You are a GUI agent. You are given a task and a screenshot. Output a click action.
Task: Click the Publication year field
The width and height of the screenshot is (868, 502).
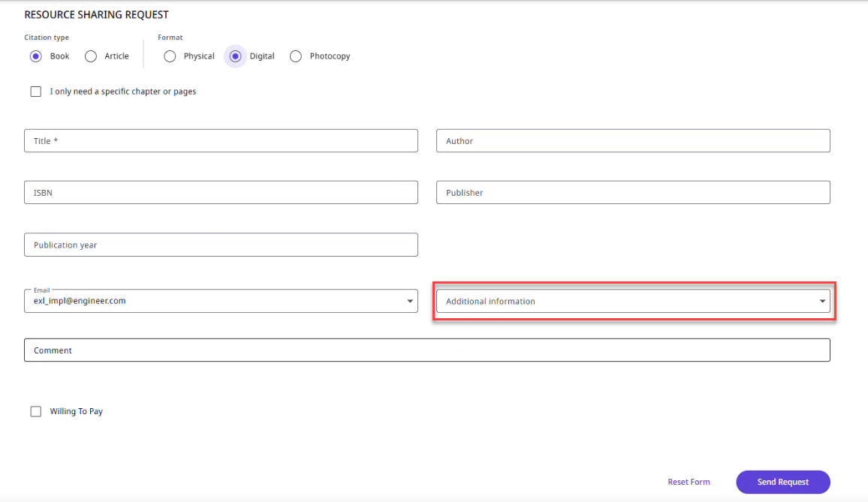221,245
